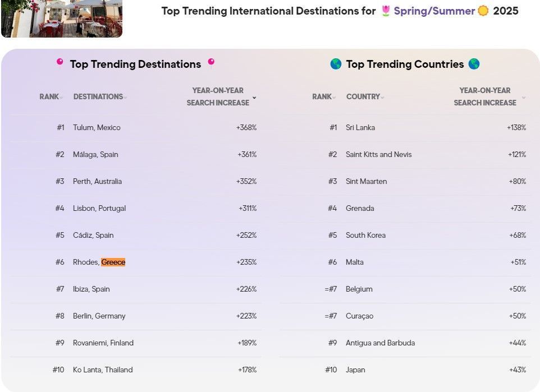Open the RANK sort dropdown in destinations table
Viewport: 540px width, 392px height.
pos(60,96)
